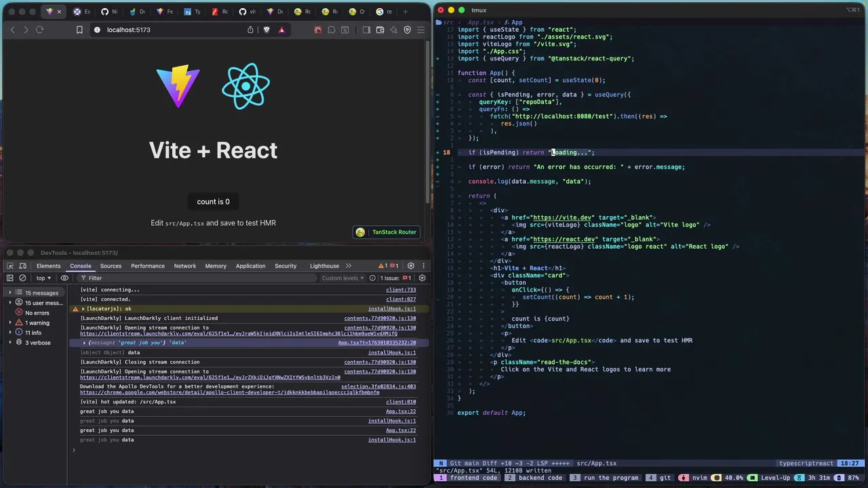Reload the localhost page
868x488 pixels.
click(x=39, y=30)
